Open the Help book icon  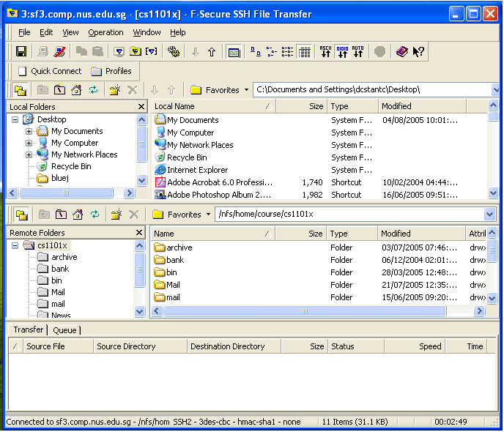pos(401,52)
